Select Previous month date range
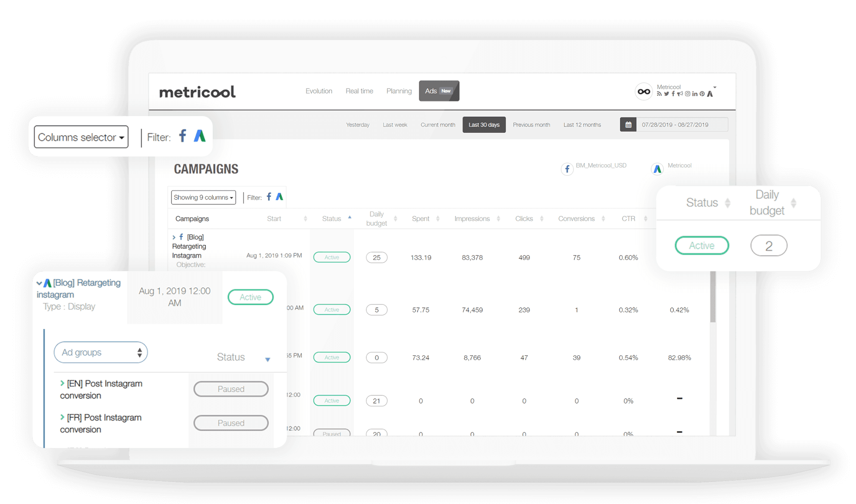The height and width of the screenshot is (504, 856). [531, 125]
